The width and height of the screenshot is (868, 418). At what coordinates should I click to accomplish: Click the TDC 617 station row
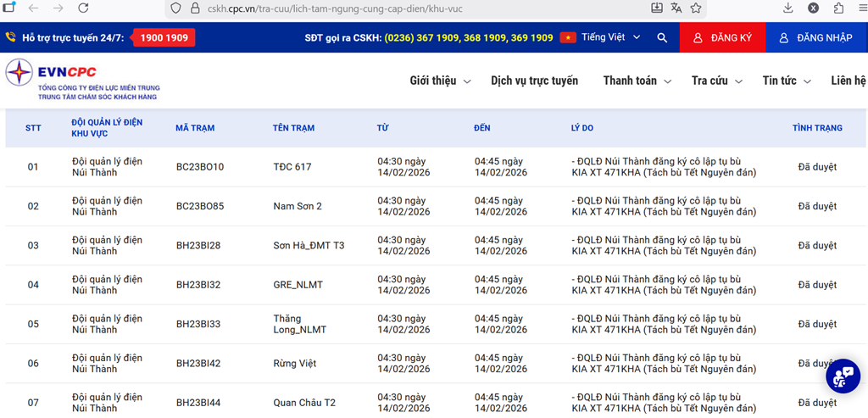click(292, 167)
